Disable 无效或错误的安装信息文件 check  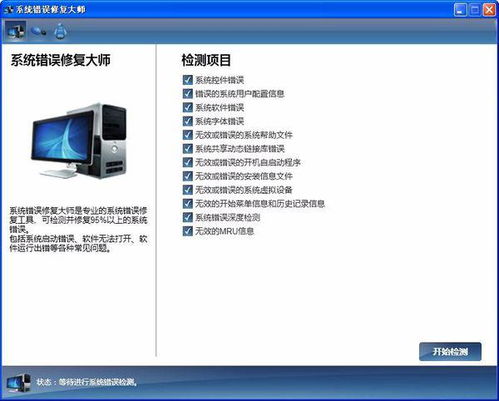pyautogui.click(x=188, y=176)
